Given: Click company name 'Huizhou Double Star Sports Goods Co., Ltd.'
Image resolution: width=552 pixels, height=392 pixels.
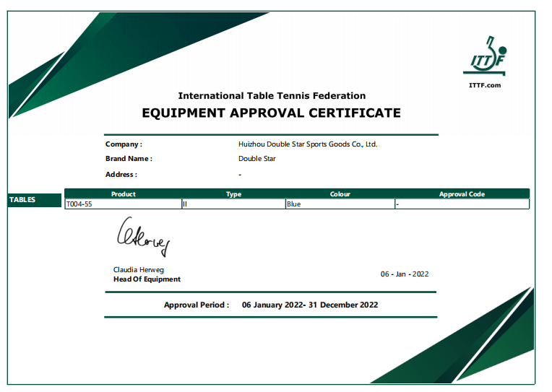Looking at the screenshot, I should click(308, 144).
